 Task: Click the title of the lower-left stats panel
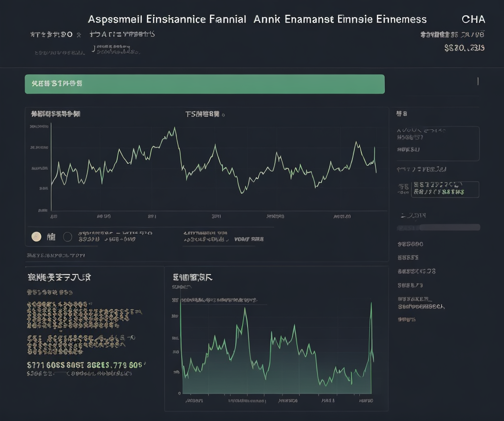point(60,277)
